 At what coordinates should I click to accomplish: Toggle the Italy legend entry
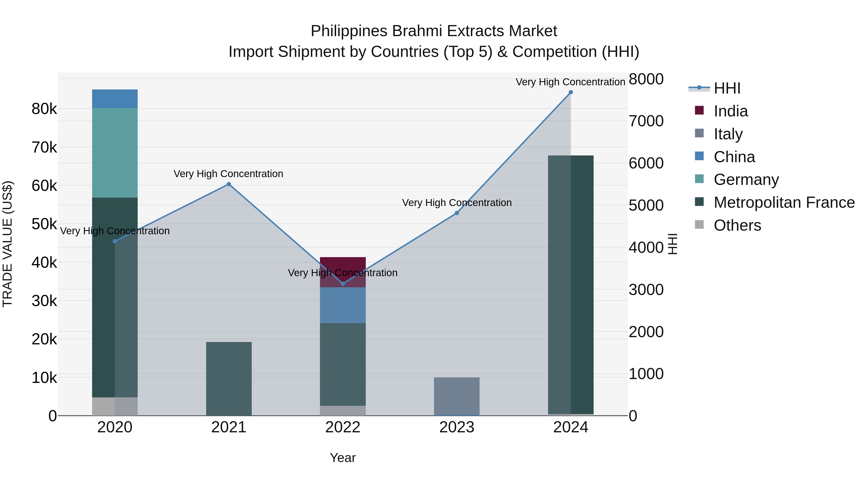[x=719, y=134]
